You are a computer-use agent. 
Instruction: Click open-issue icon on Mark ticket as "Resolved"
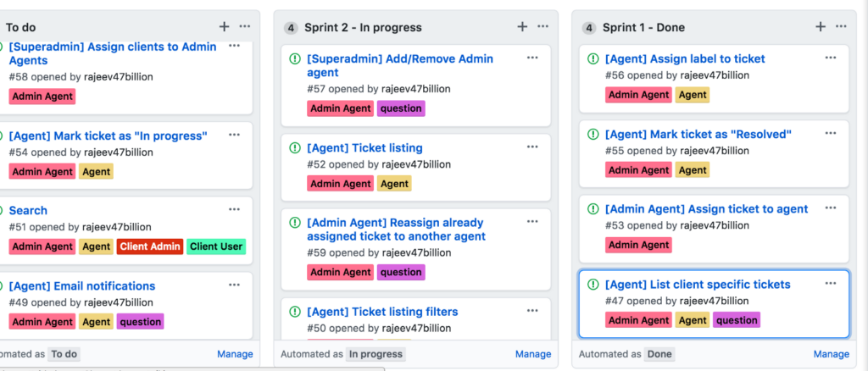(x=593, y=134)
